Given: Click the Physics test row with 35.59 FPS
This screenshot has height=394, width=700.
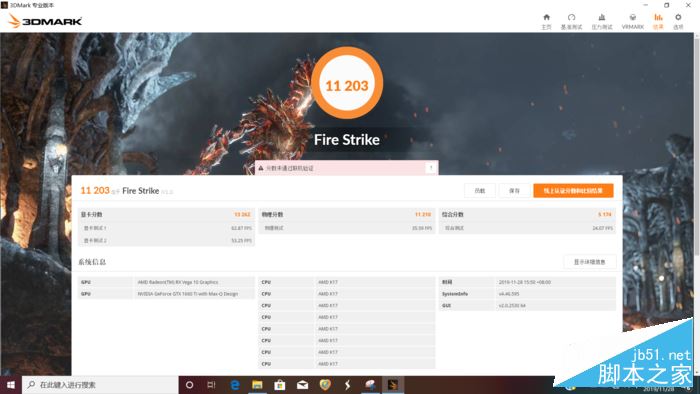Looking at the screenshot, I should [x=347, y=228].
